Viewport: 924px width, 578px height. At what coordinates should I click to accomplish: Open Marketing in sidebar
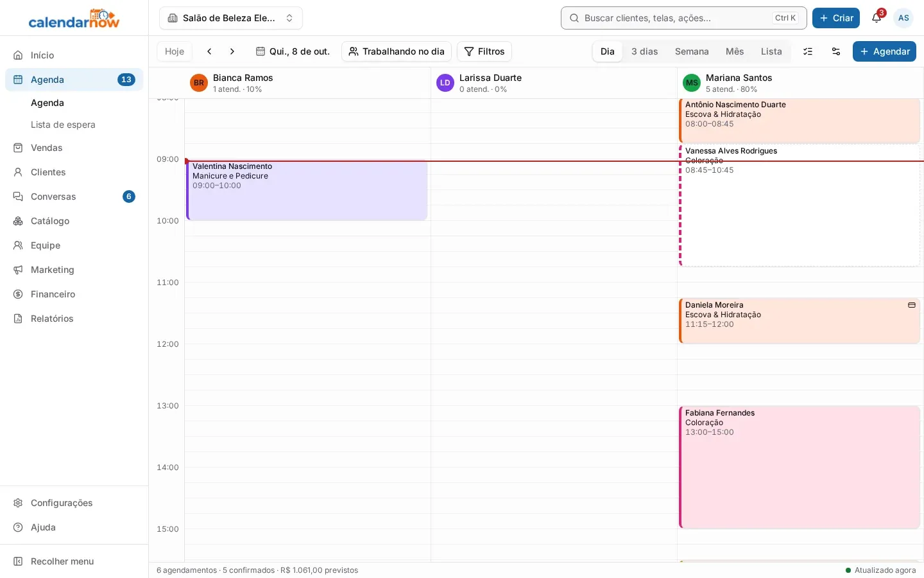coord(74,270)
